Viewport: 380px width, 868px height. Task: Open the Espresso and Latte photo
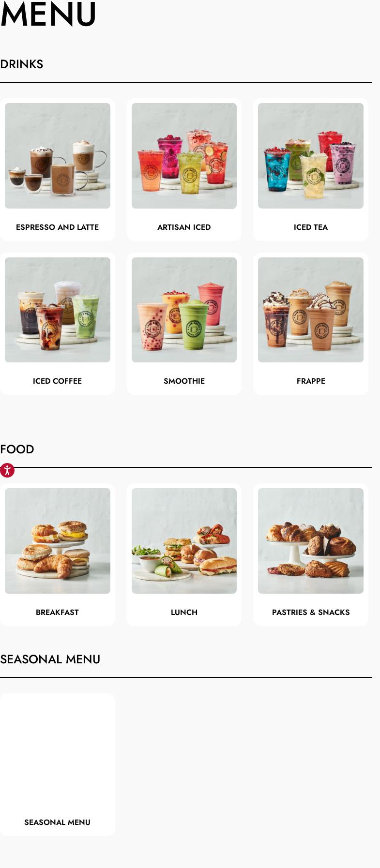coord(58,156)
